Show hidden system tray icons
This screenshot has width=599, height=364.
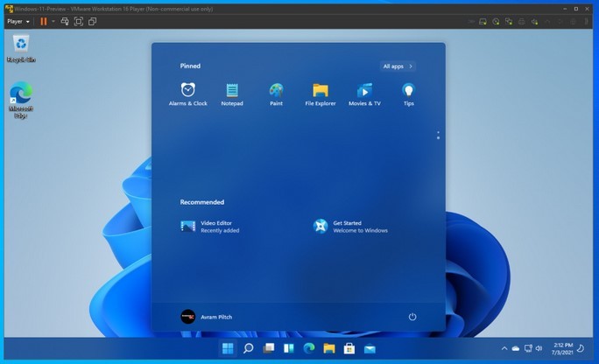click(504, 348)
